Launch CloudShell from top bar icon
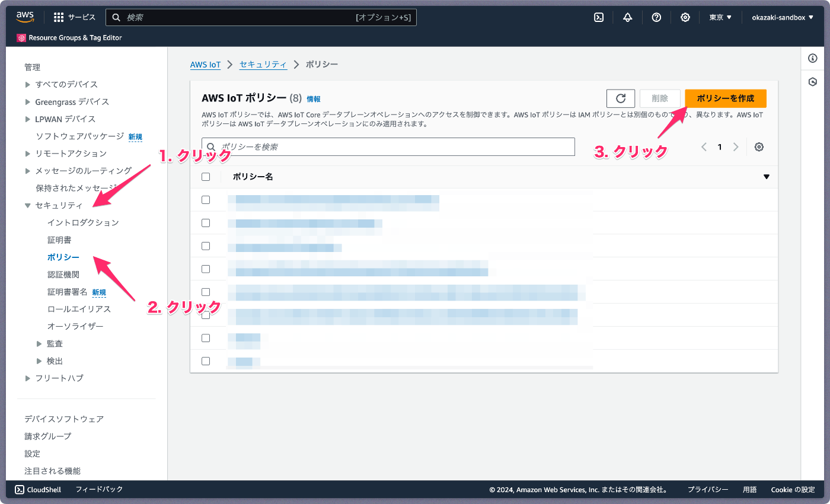The height and width of the screenshot is (504, 830). 599,17
